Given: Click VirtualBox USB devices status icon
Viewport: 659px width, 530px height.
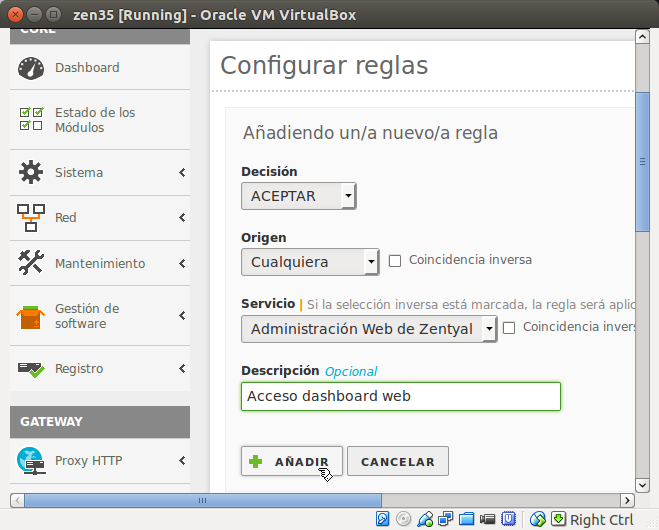Looking at the screenshot, I should click(425, 519).
